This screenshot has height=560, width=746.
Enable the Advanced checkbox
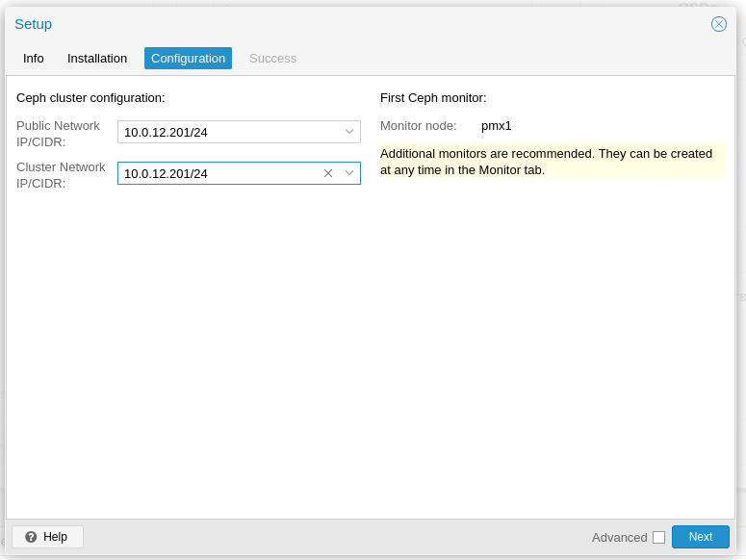tap(658, 537)
